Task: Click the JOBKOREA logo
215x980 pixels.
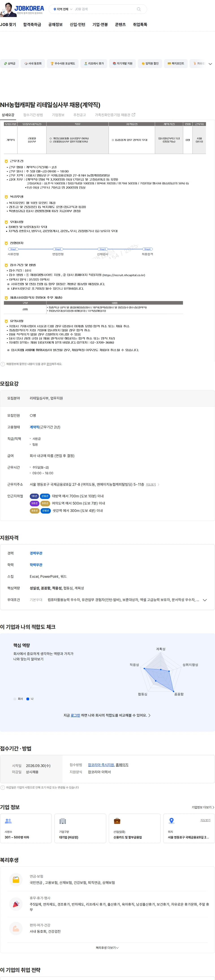Action: [x=29, y=8]
